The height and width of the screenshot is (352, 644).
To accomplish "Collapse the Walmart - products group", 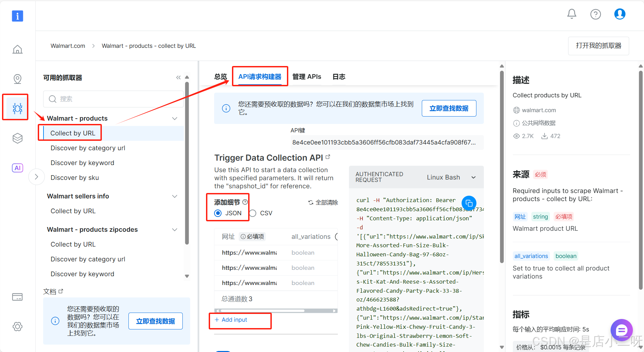I will pos(175,119).
